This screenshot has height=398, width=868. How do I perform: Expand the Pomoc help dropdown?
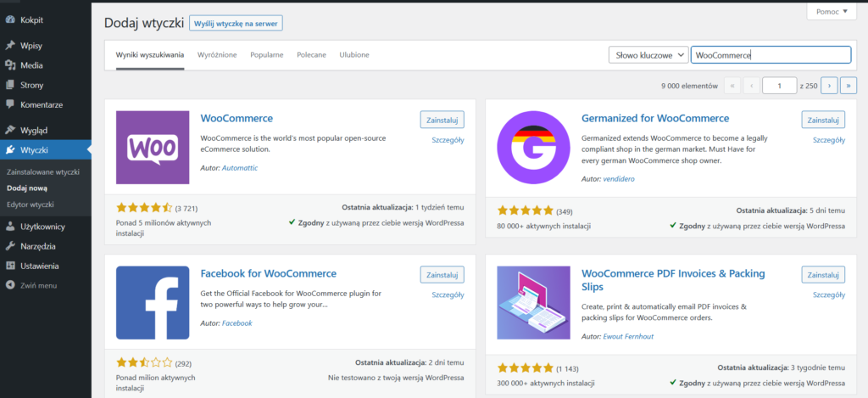(832, 11)
